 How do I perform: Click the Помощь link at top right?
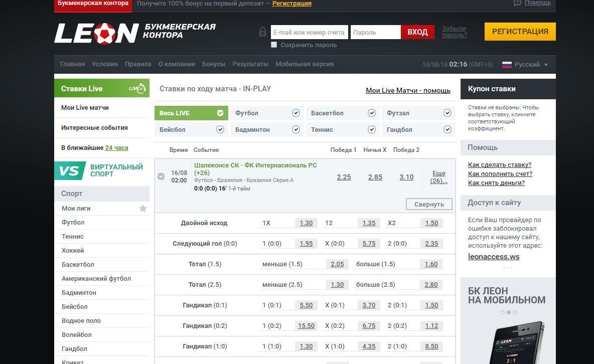(537, 3)
